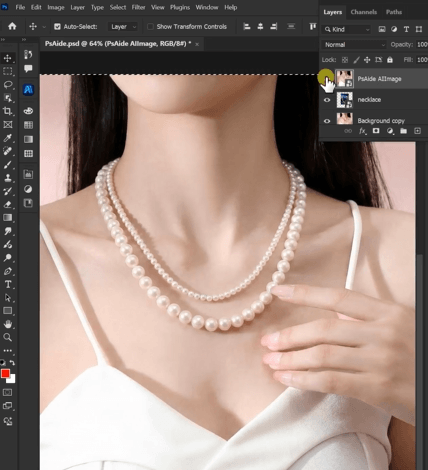Enable Show Transform Controls checkbox
428x470 pixels.
[150, 27]
